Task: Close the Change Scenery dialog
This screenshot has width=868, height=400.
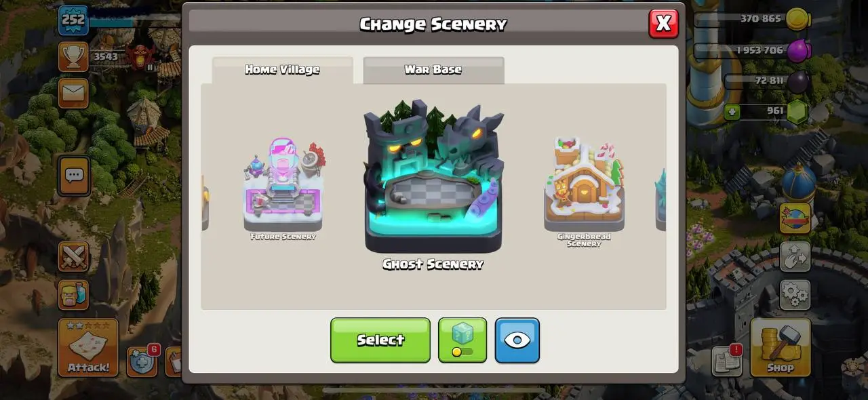Action: 663,24
